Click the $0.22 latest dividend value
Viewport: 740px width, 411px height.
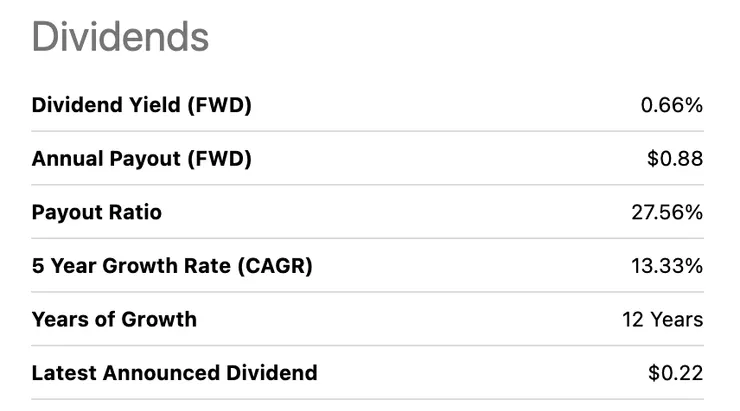(675, 373)
